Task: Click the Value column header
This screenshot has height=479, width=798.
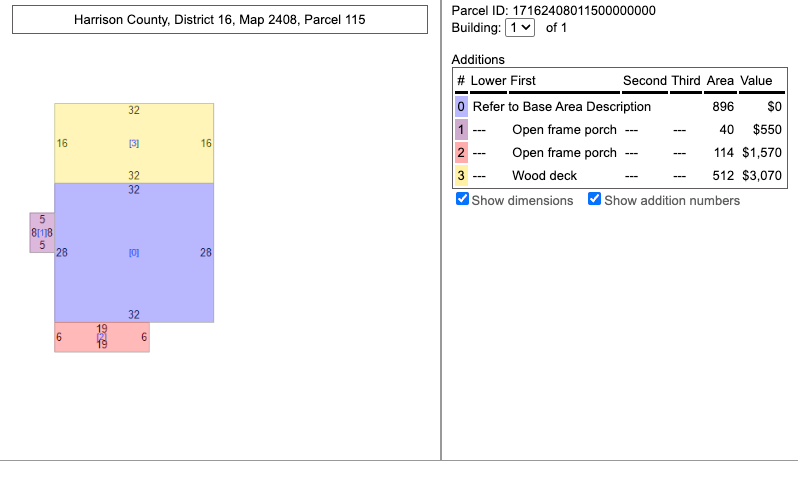Action: point(756,80)
